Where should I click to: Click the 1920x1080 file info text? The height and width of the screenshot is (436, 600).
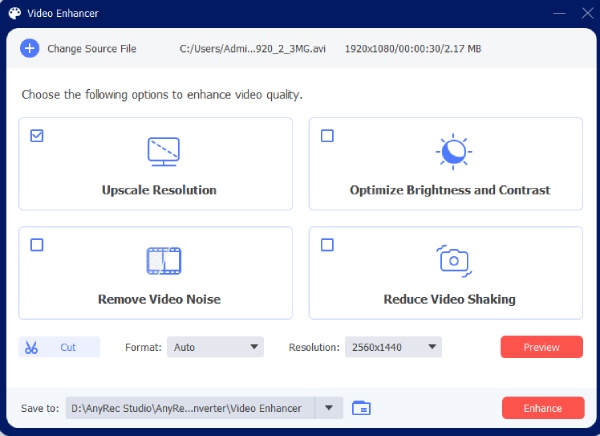[x=413, y=49]
